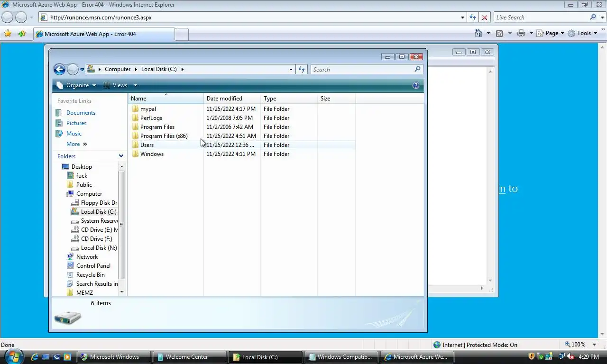Click the arrow after Local Disk (C:) breadcrumb
This screenshot has height=364, width=607.
[182, 69]
